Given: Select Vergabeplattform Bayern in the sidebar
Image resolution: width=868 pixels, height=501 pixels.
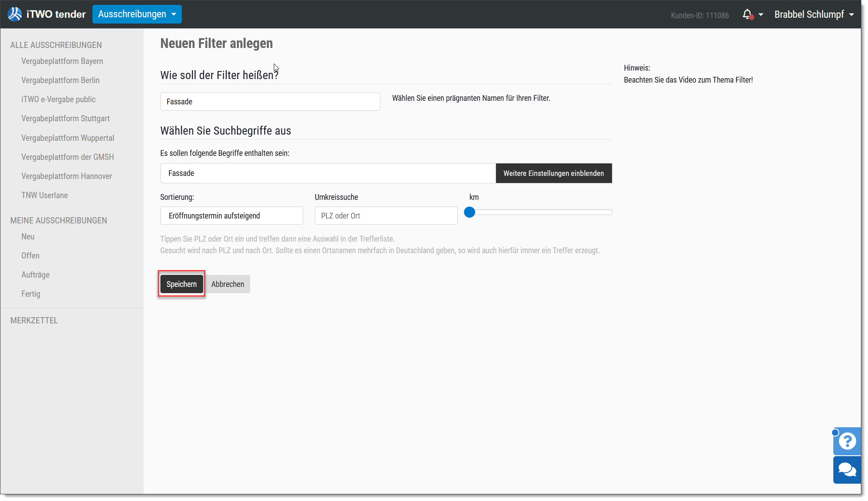Looking at the screenshot, I should pyautogui.click(x=62, y=61).
